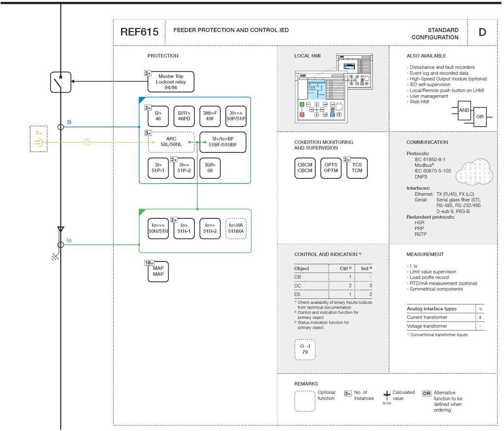Click the 18x instance badge on MAP
The height and width of the screenshot is (431, 504).
click(149, 263)
